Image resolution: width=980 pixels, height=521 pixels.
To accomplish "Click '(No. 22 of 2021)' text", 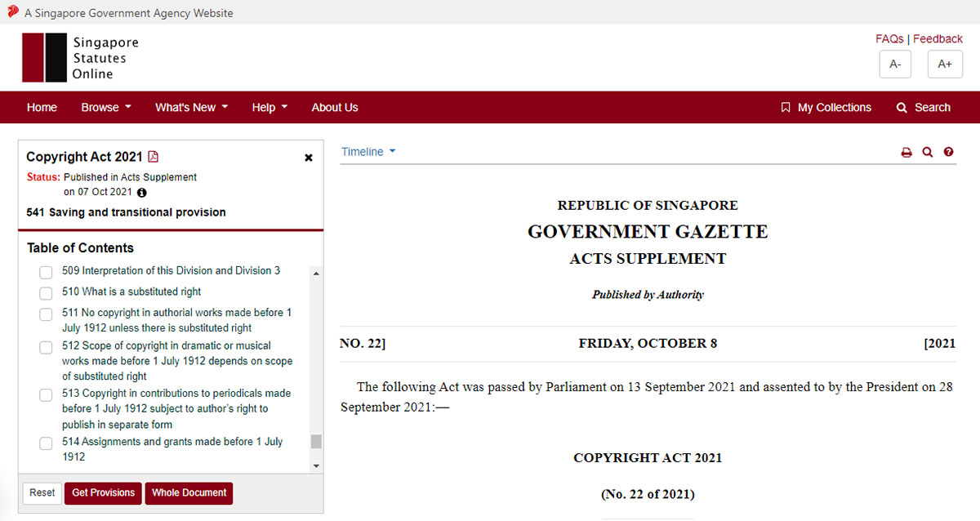I will click(x=648, y=494).
